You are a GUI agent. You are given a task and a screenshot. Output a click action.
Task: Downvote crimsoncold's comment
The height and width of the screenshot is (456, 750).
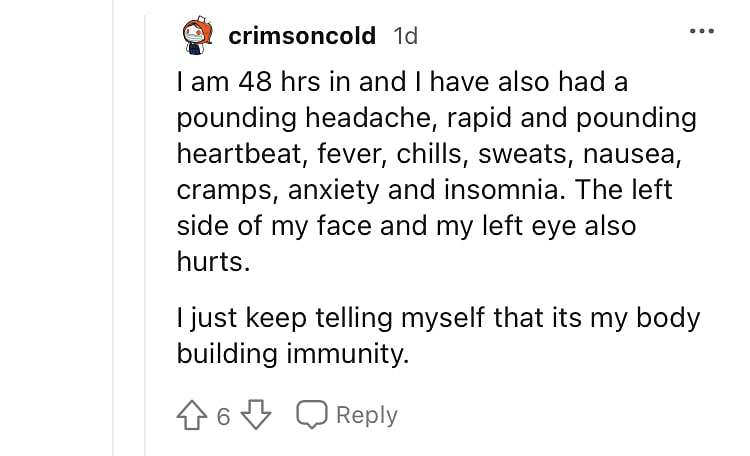[x=255, y=414]
